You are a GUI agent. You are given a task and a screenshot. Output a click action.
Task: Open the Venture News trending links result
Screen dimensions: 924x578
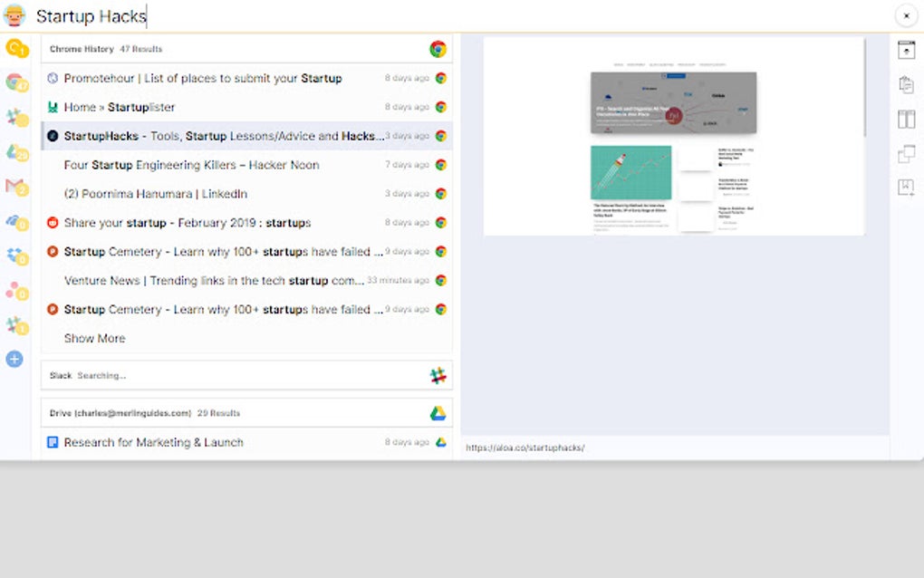(247, 280)
